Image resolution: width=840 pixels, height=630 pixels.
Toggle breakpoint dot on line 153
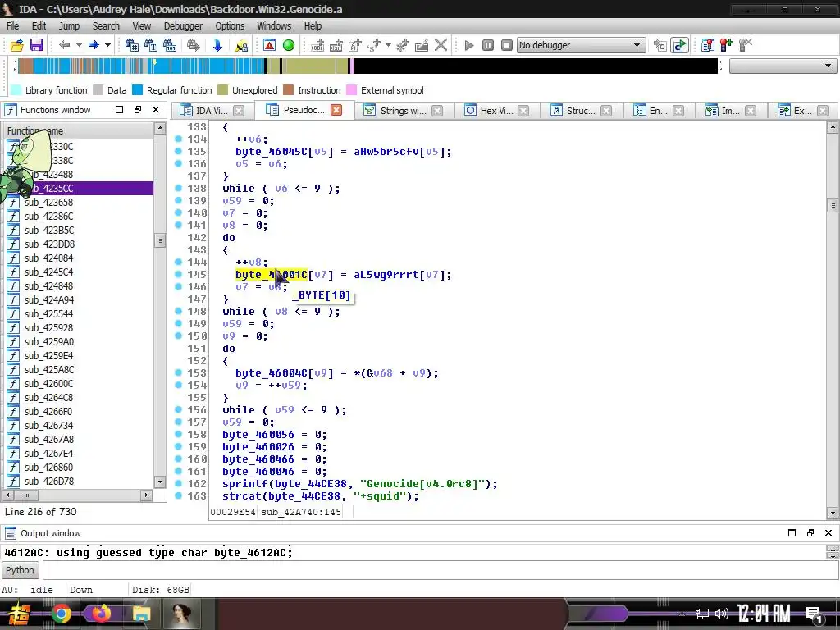[x=178, y=373]
